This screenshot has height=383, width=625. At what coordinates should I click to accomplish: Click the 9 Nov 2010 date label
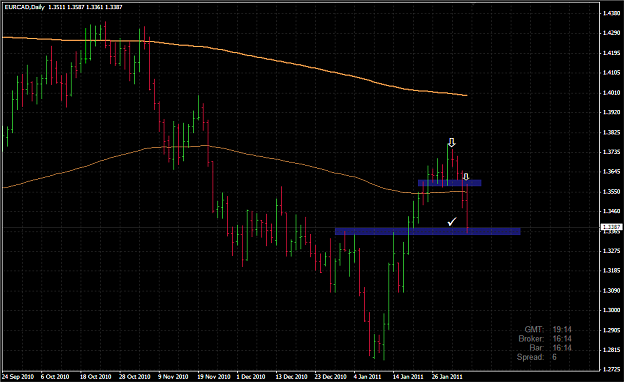(x=173, y=377)
